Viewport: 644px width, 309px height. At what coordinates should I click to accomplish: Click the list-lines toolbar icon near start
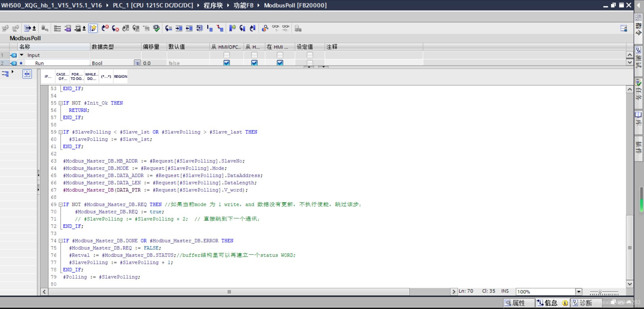(57, 28)
